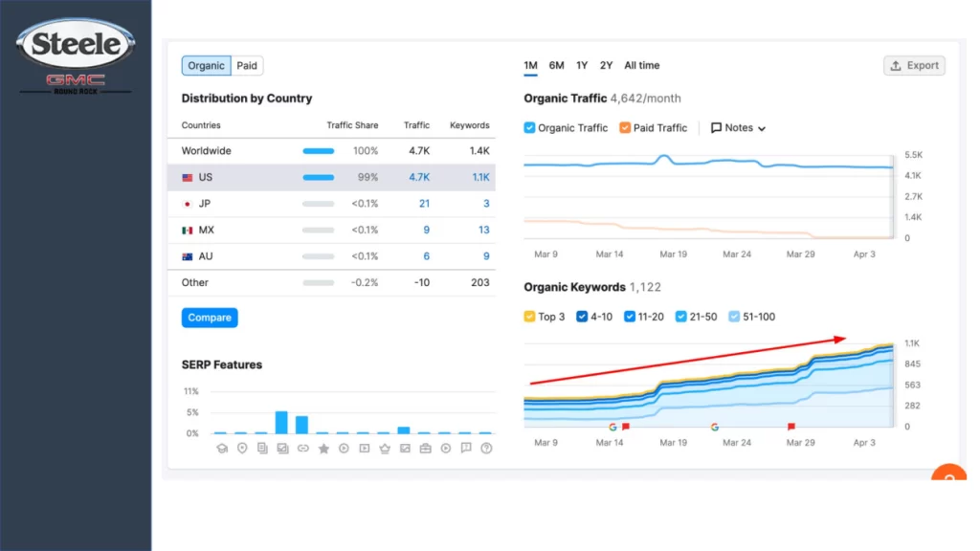Screen dimensions: 980x551
Task: Click the star reviews SERP feature icon
Action: [323, 448]
